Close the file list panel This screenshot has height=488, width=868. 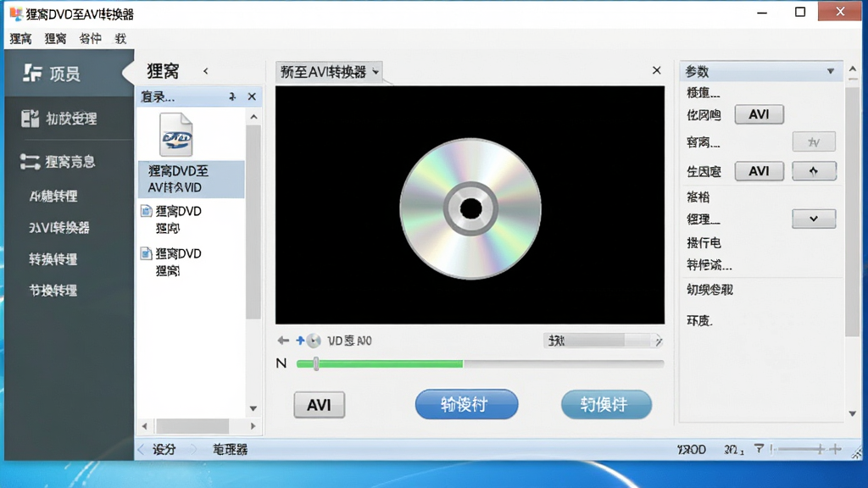[252, 97]
